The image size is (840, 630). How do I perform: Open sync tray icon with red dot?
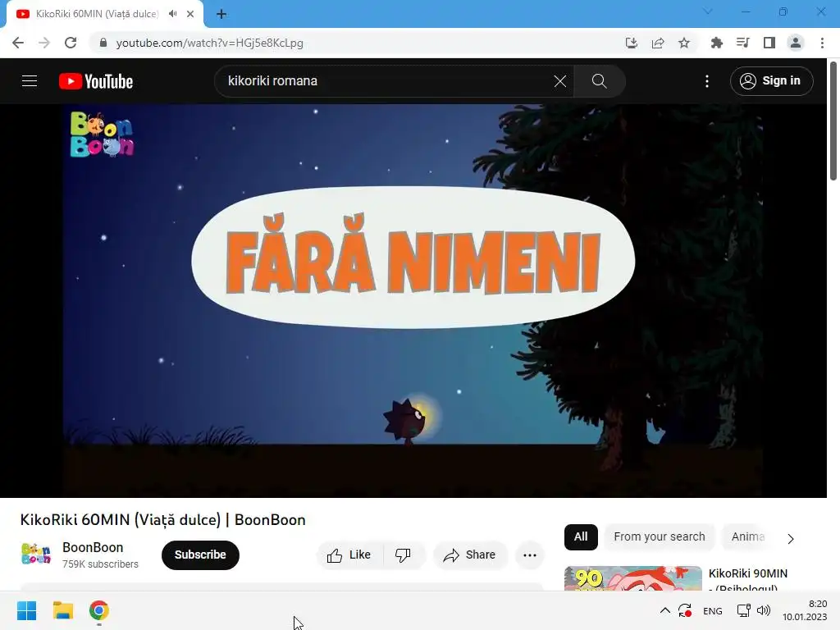tap(685, 610)
